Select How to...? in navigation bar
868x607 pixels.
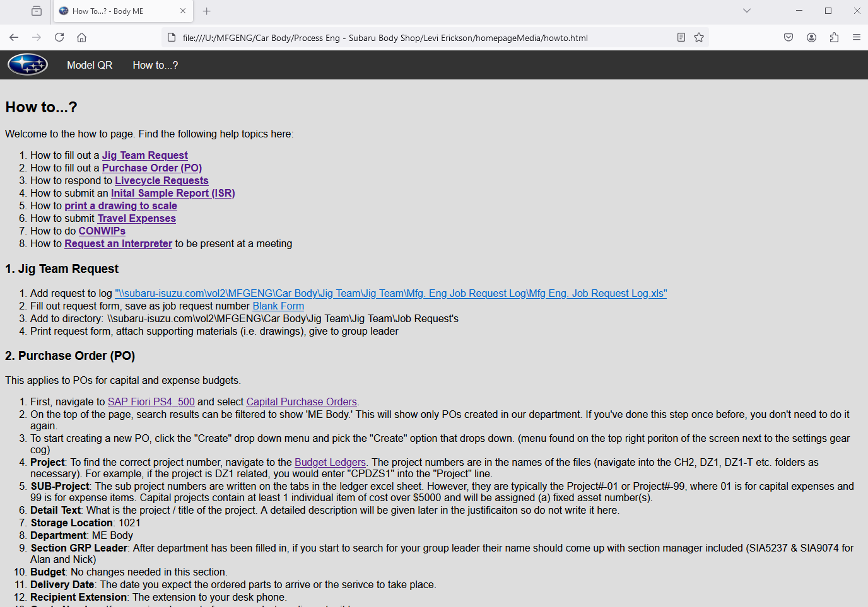155,66
